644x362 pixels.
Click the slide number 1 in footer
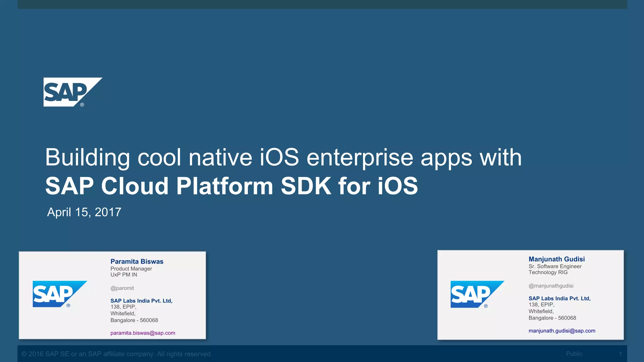[x=620, y=354]
